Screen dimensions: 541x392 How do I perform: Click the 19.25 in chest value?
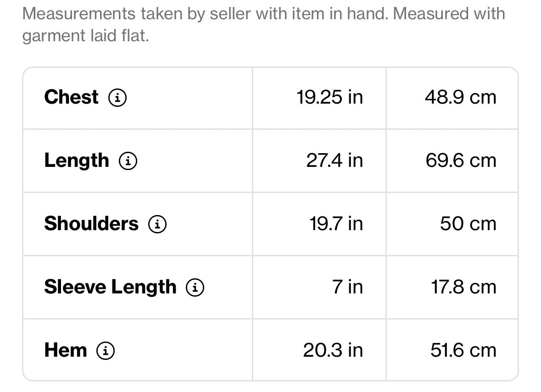(x=330, y=97)
